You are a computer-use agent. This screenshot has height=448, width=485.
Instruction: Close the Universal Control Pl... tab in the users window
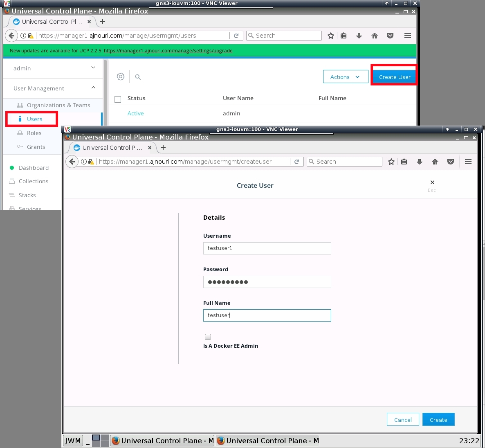(x=89, y=22)
